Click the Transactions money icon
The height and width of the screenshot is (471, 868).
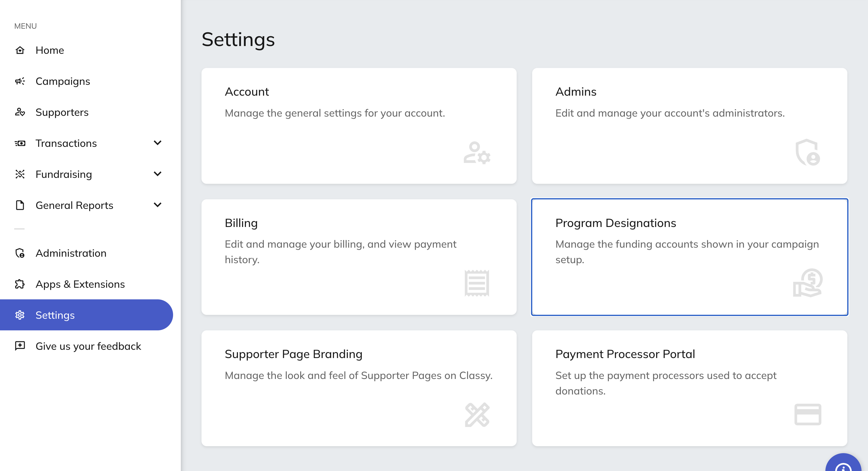tap(20, 143)
